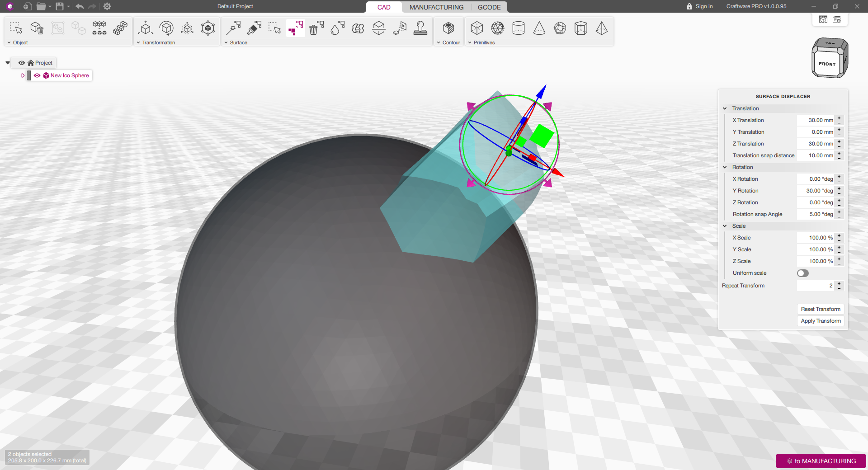868x470 pixels.
Task: Pick the surface magic wand tool
Action: tap(233, 28)
